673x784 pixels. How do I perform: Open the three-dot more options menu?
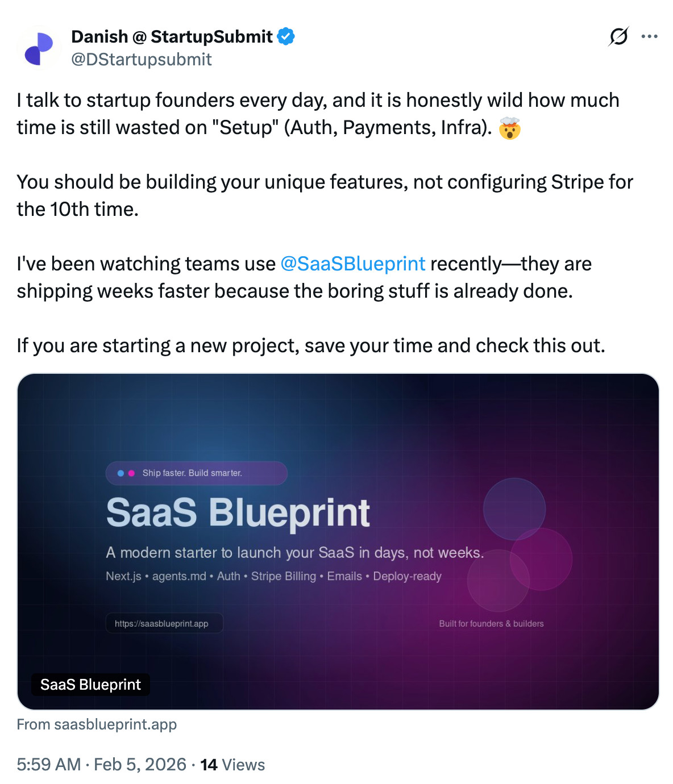click(650, 36)
